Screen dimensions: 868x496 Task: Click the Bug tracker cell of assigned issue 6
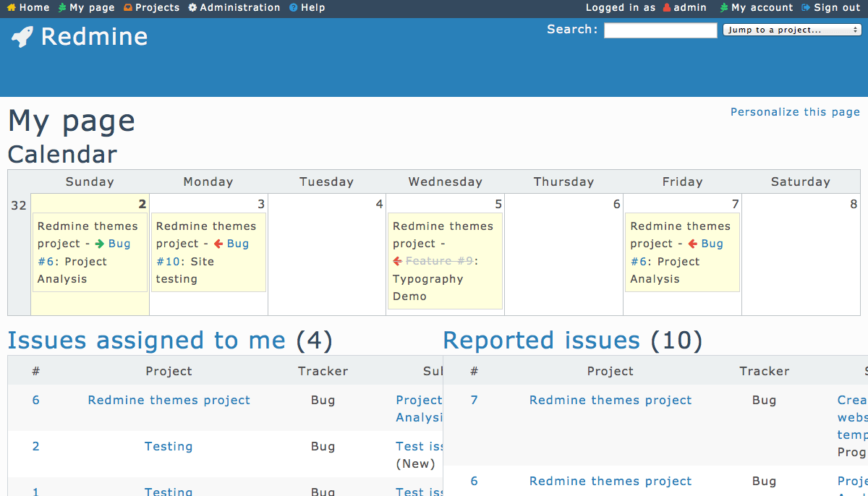pos(323,400)
